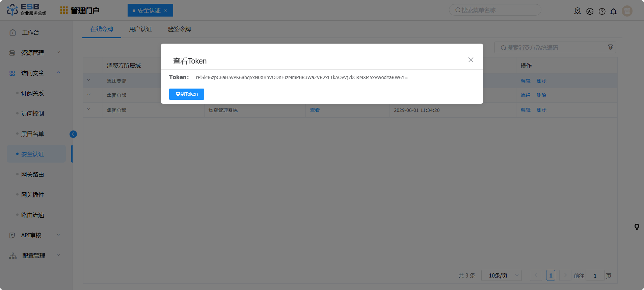Screen dimensions: 644x290
Task: Click the filter funnel icon
Action: [x=610, y=47]
